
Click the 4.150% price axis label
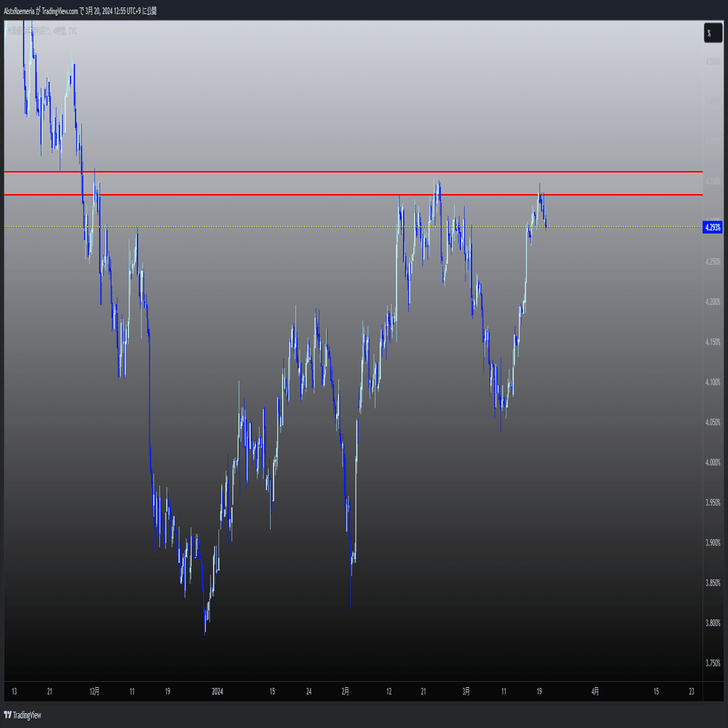[712, 342]
